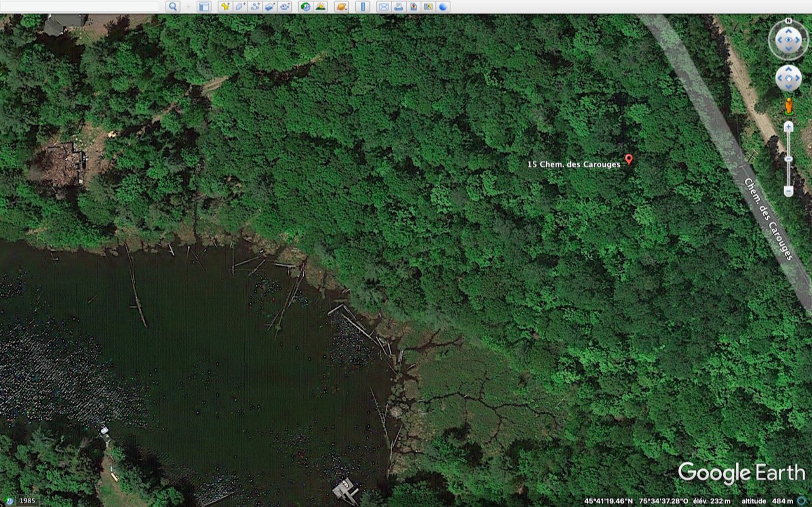812x507 pixels.
Task: Toggle historical imagery clock
Action: 306,6
